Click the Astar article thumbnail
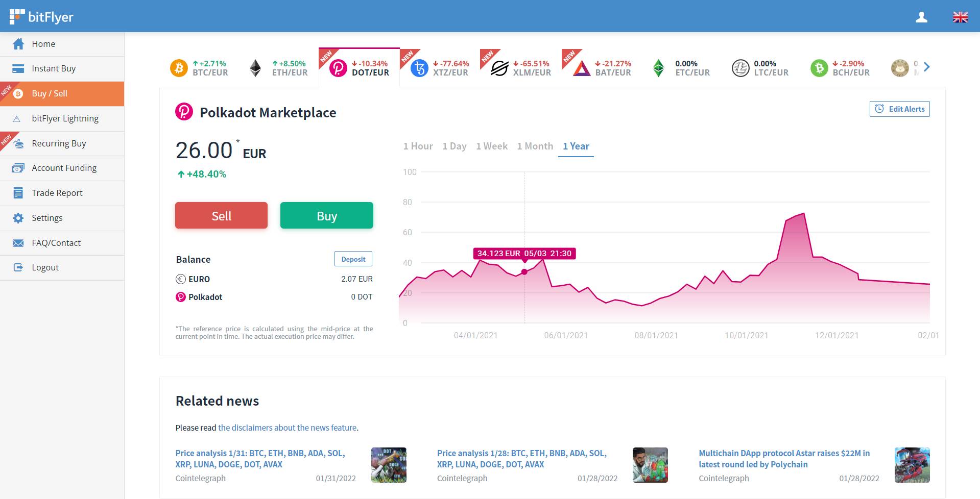The width and height of the screenshot is (980, 499). pos(912,465)
